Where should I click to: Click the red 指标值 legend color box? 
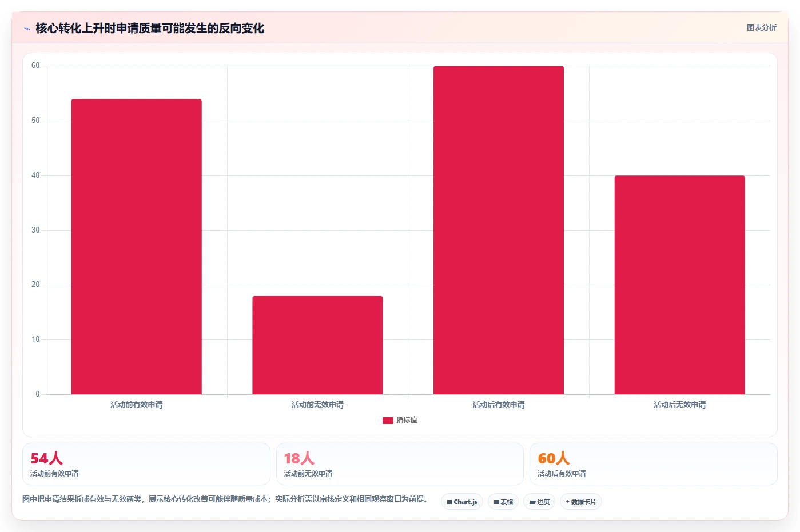(x=388, y=420)
